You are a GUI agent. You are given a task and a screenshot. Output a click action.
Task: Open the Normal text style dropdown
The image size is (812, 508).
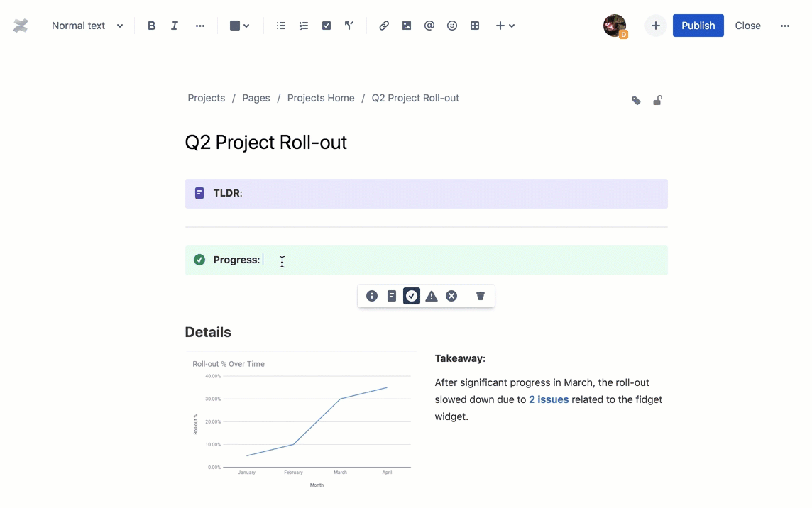(87, 26)
